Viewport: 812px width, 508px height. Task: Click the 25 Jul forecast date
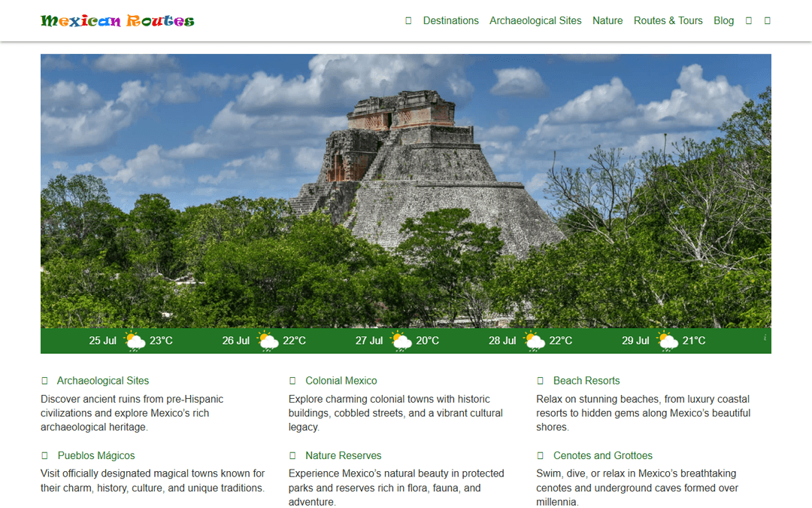[102, 341]
